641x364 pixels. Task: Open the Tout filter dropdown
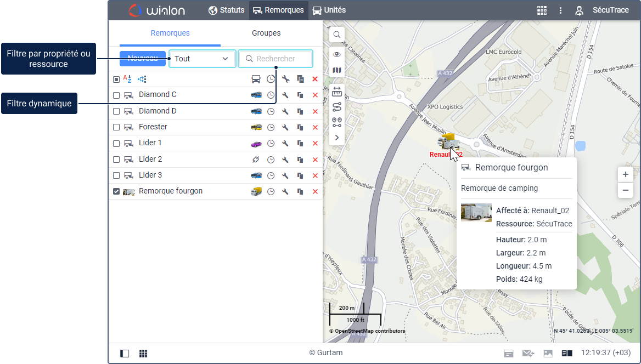pos(202,59)
